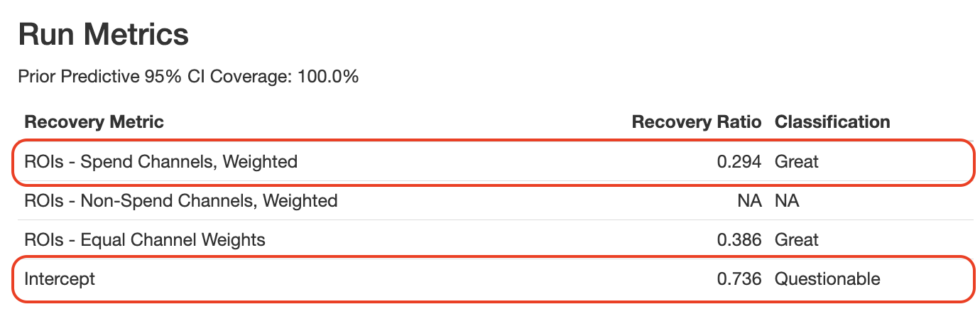Screen dimensions: 980x314
Task: Click the Questionable classification value
Action: [x=827, y=279]
